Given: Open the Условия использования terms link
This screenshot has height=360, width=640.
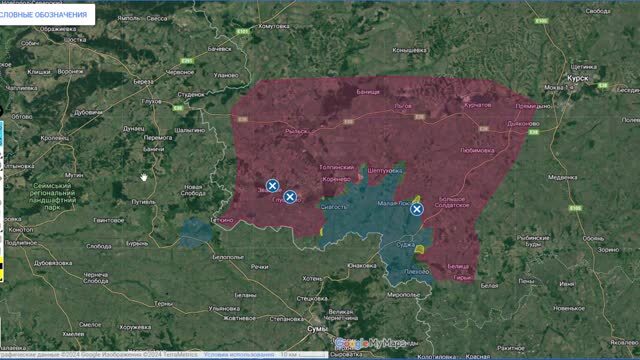Looking at the screenshot, I should click(239, 355).
